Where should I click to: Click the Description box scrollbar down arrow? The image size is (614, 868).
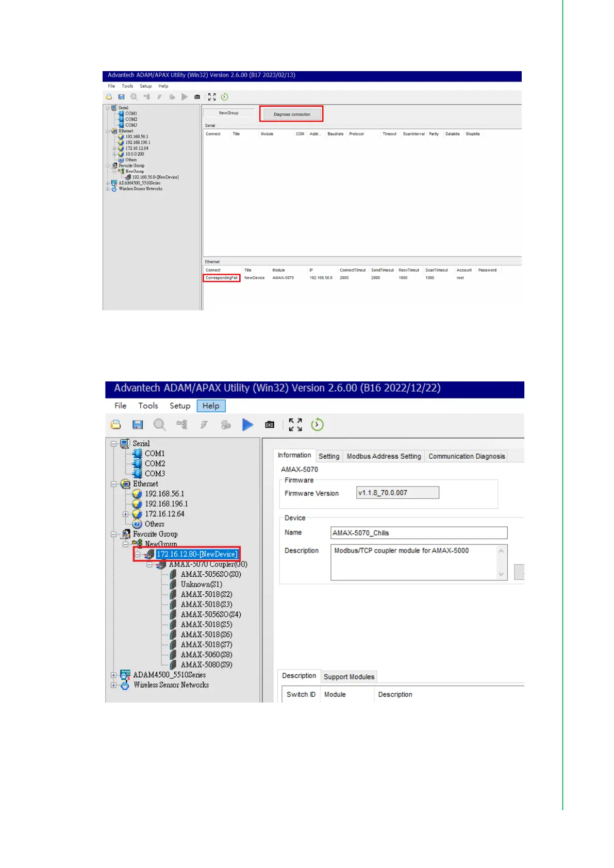501,574
